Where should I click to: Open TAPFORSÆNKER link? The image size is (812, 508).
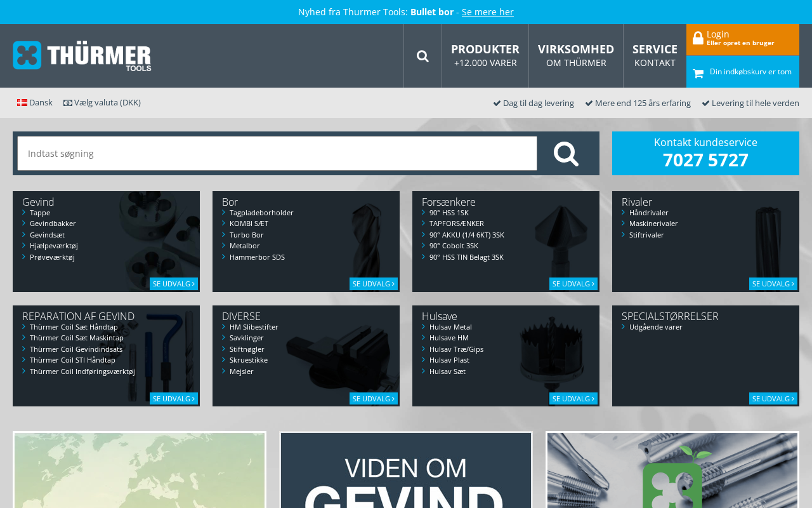[x=457, y=224]
